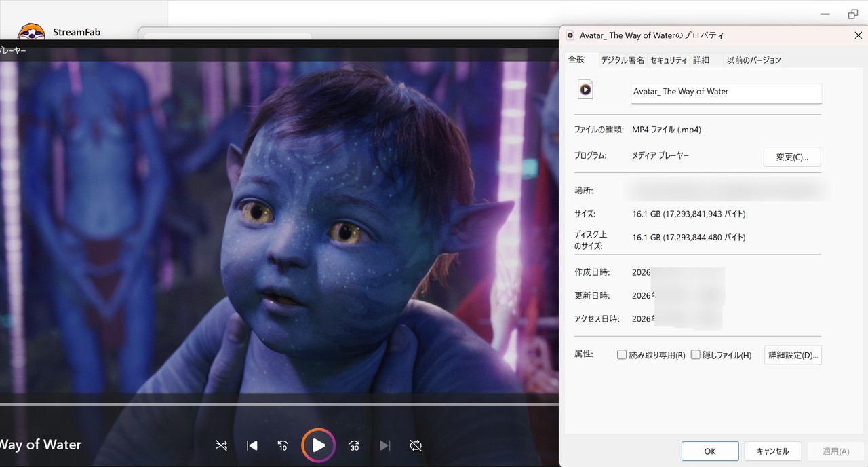This screenshot has height=467, width=868.
Task: Click 変更(C) to change default program
Action: 792,156
